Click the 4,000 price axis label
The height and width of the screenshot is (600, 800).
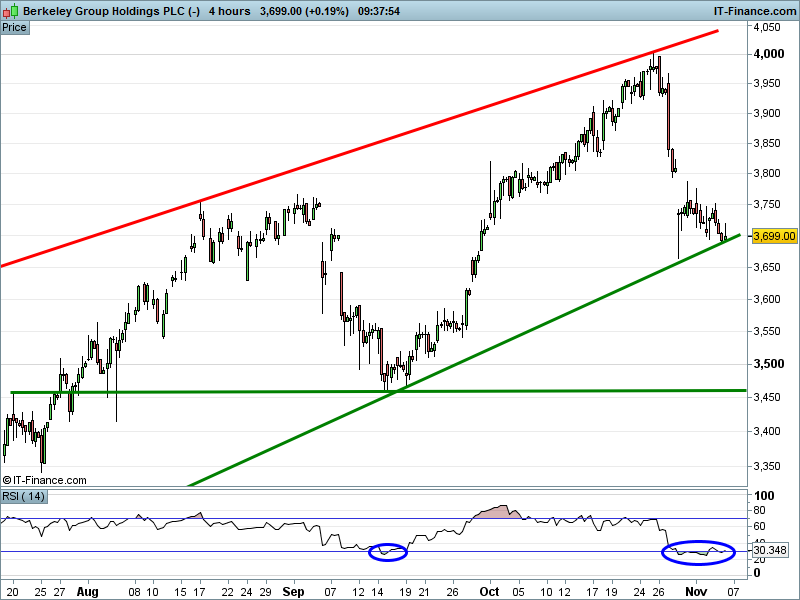pyautogui.click(x=769, y=54)
